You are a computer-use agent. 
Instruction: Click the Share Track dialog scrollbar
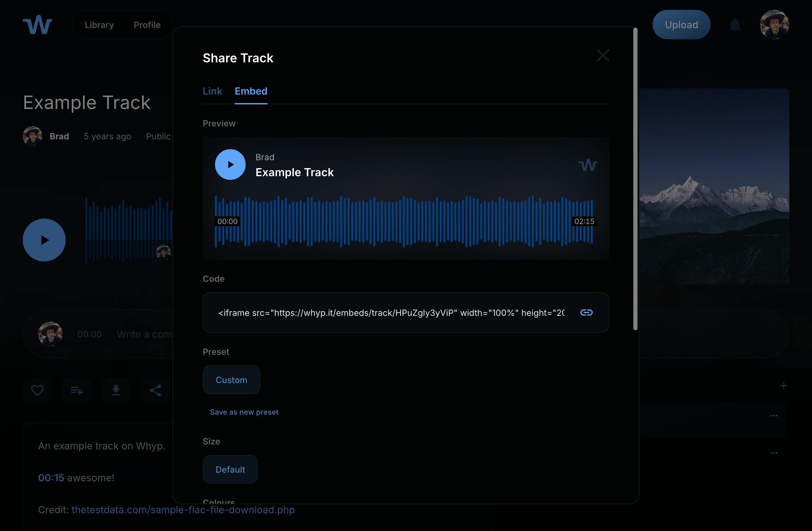635,179
